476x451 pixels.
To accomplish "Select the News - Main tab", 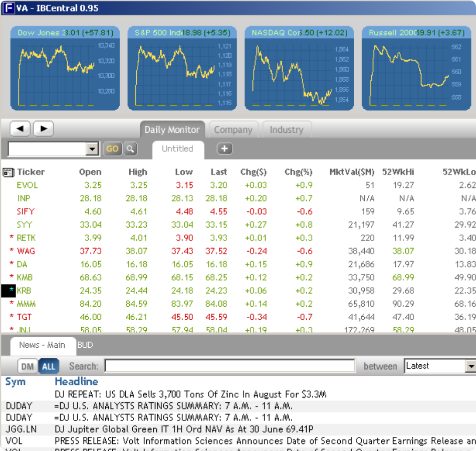I will click(x=42, y=345).
